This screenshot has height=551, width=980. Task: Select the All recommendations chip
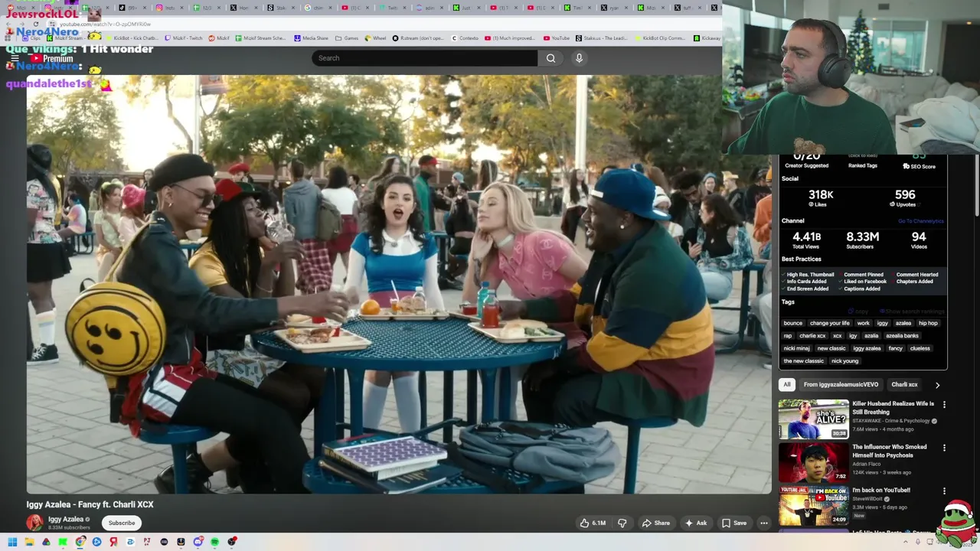[786, 384]
